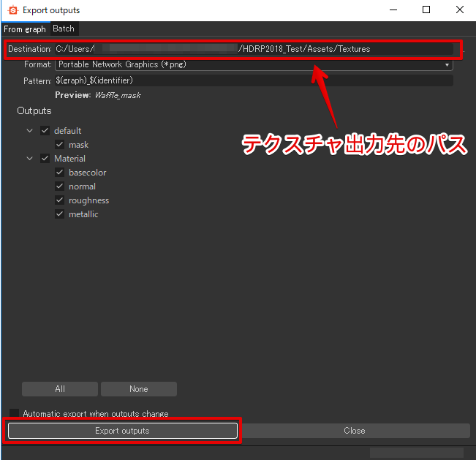This screenshot has height=460, width=476.
Task: Close the Export outputs window
Action: (x=460, y=10)
